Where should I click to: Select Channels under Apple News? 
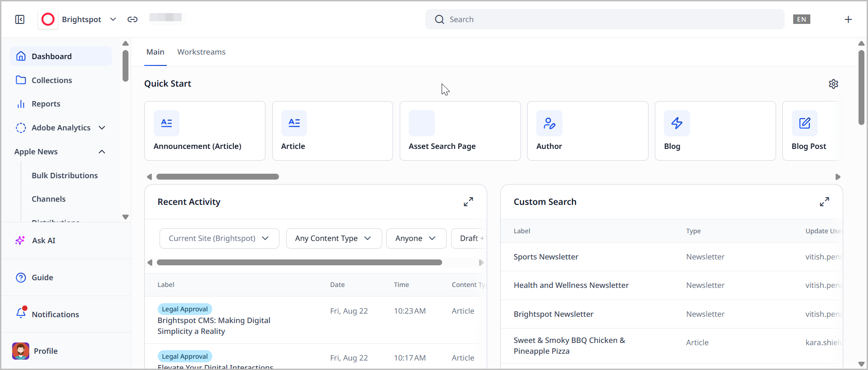[49, 199]
